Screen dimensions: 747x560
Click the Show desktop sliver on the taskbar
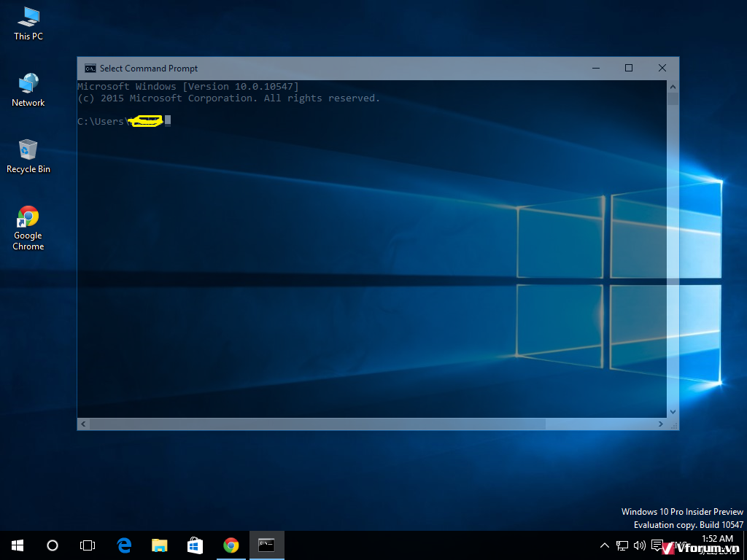(x=745, y=545)
